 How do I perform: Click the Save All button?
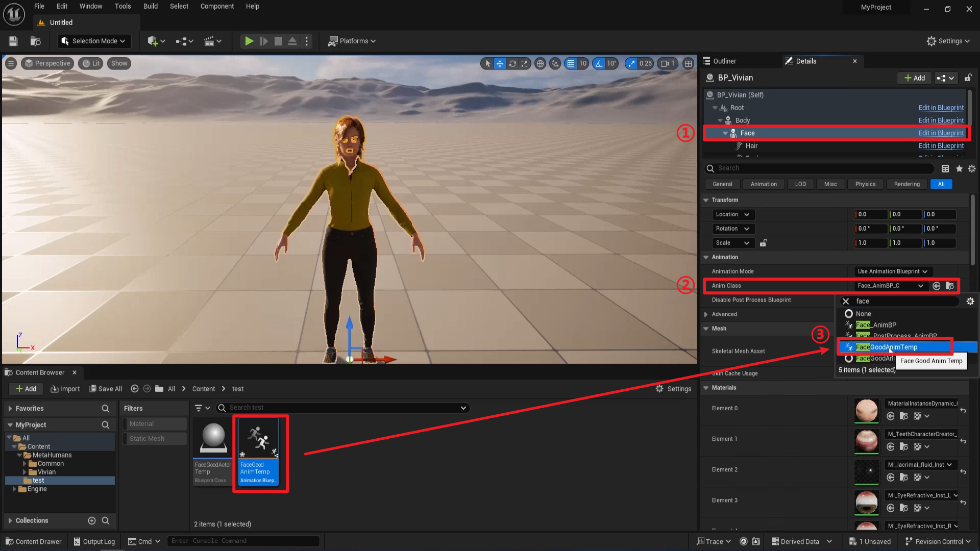(x=106, y=389)
